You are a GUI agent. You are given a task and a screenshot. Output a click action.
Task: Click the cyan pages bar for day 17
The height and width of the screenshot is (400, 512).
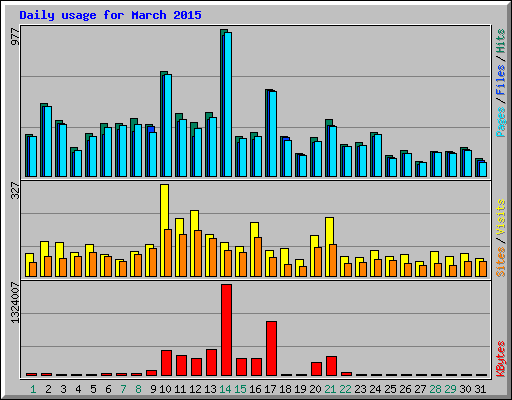(x=273, y=134)
